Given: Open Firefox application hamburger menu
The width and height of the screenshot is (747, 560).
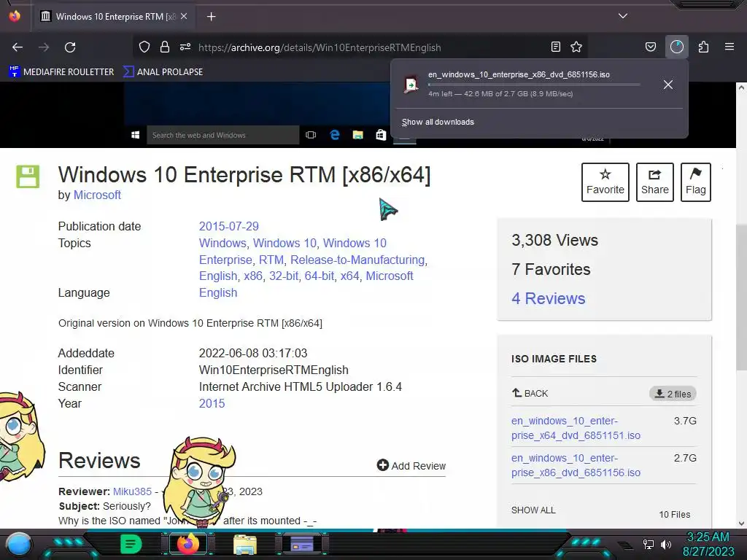Looking at the screenshot, I should tap(729, 47).
